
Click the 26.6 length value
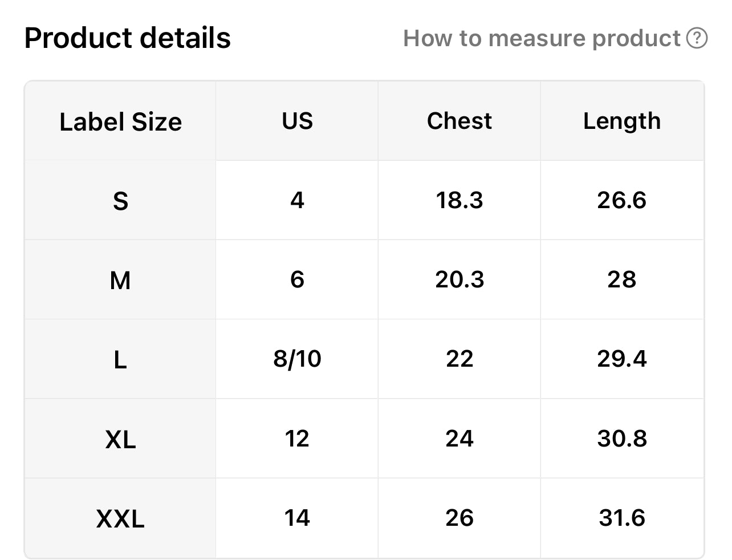point(621,200)
